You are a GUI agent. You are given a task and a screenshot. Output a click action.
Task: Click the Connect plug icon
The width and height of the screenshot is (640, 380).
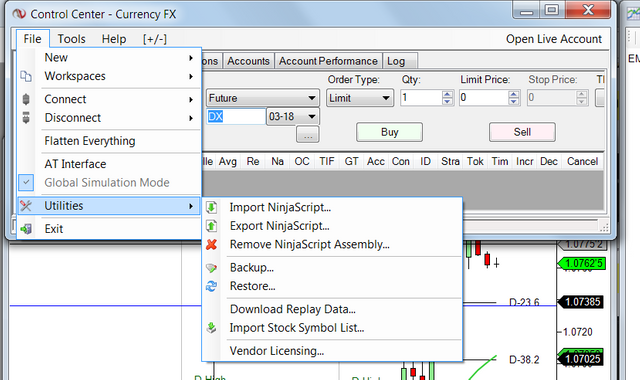click(x=26, y=99)
